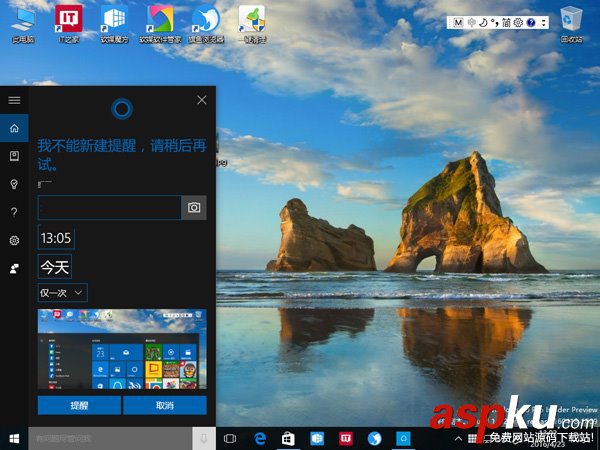The image size is (600, 450).
Task: Open Task View from taskbar
Action: [230, 439]
